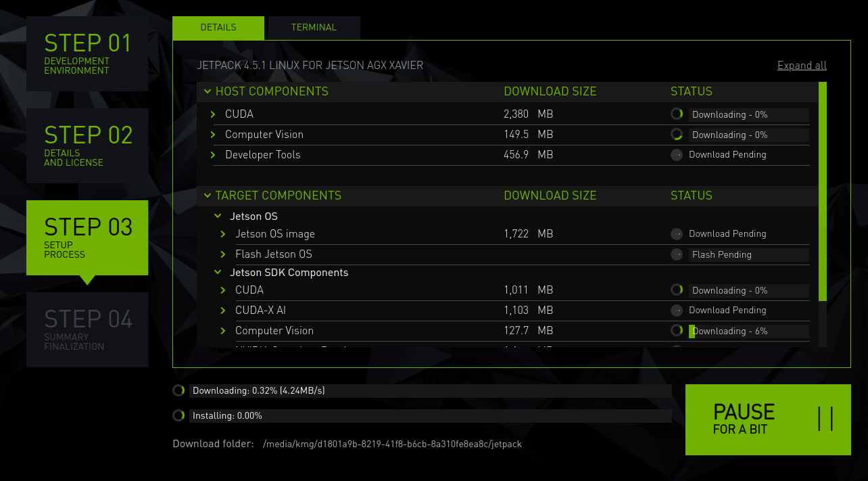The image size is (868, 481).
Task: Expand the Jetson SDK CUDA row
Action: (x=223, y=290)
